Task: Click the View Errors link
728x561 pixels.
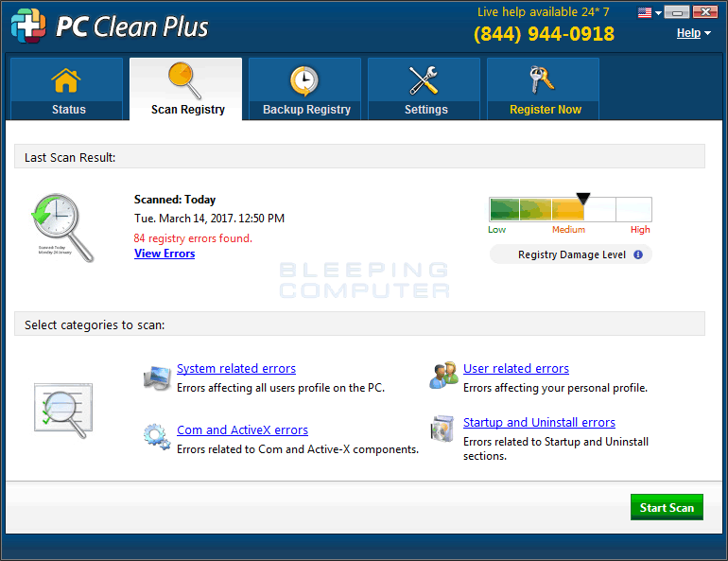Action: [x=165, y=254]
